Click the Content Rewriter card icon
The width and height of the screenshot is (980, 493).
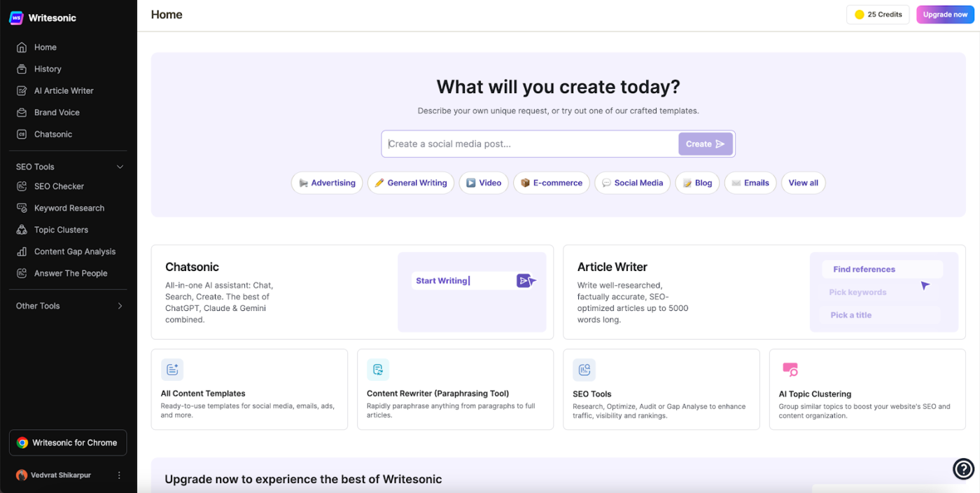378,370
